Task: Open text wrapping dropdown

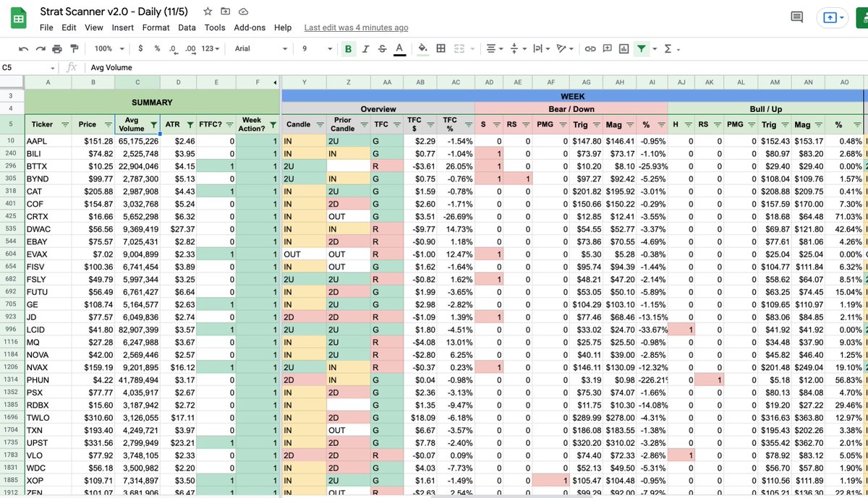Action: click(x=541, y=48)
